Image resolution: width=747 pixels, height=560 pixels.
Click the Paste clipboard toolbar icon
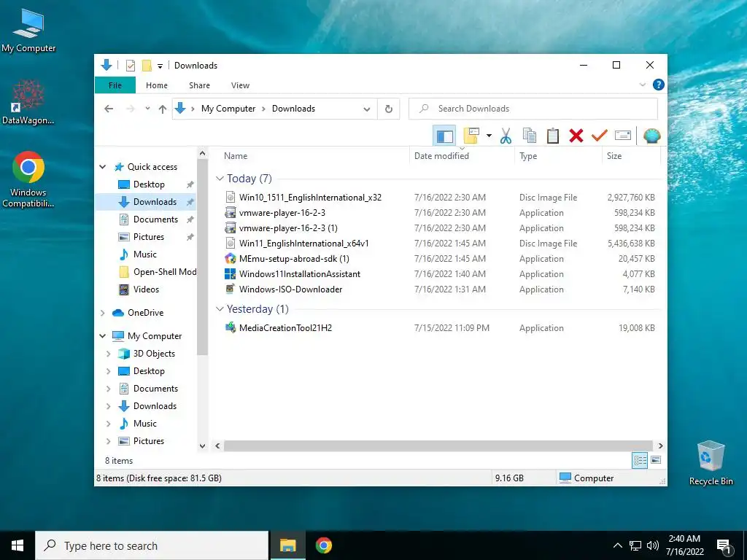[x=553, y=136]
